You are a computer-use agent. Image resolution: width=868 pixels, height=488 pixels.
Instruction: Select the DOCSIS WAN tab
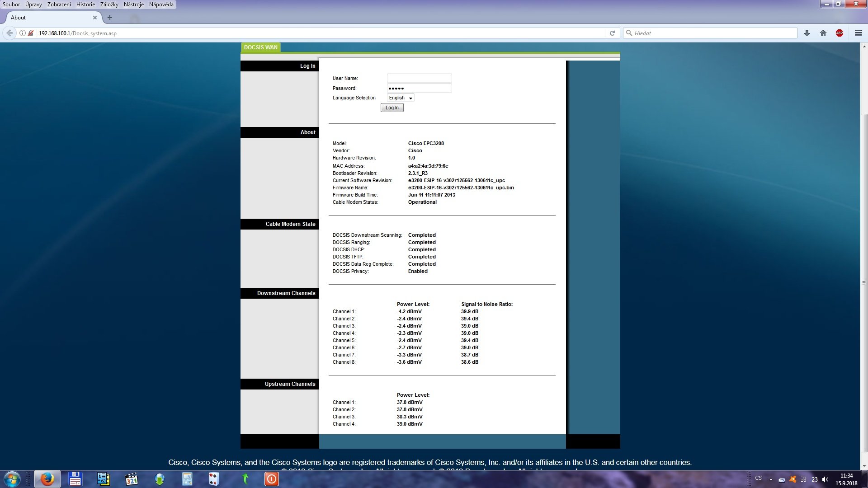click(x=260, y=47)
